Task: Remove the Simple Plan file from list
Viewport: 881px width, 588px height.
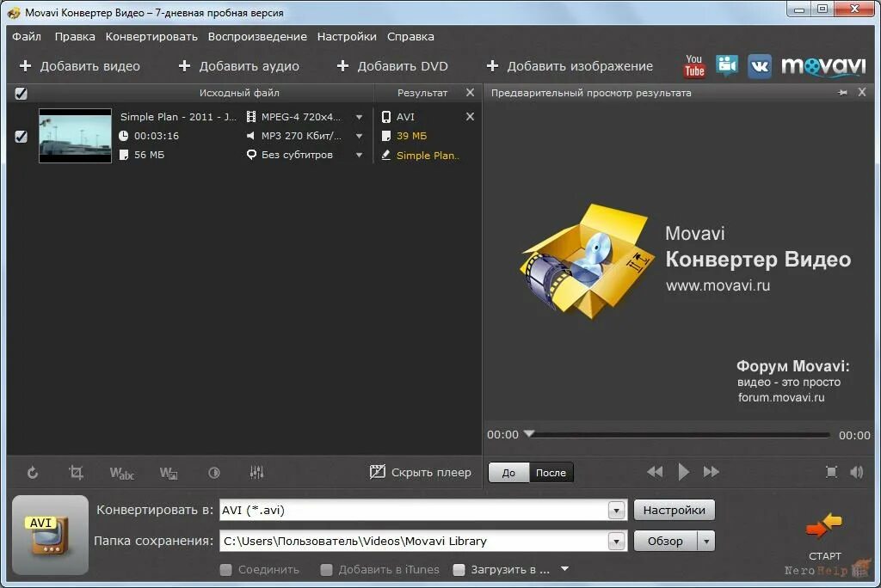Action: click(x=471, y=117)
